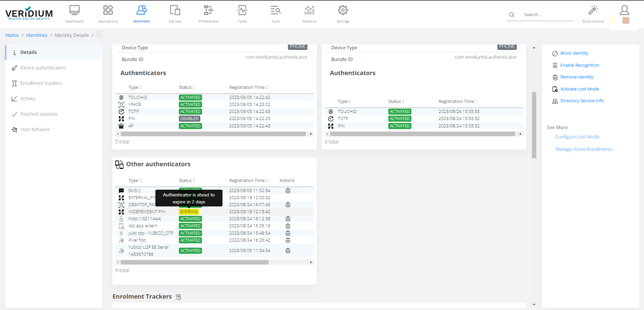Image resolution: width=644 pixels, height=310 pixels.
Task: Open the Finished sessions tab
Action: click(x=39, y=114)
